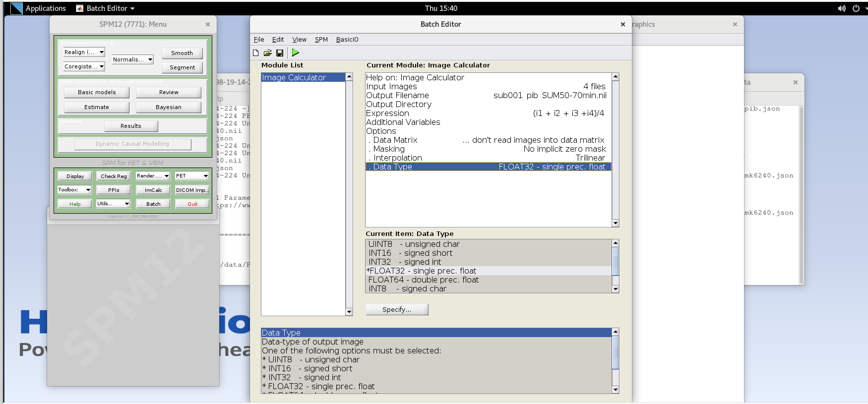Click the volume icon in top bar
Viewport: 868px width, 404px height.
(x=842, y=8)
